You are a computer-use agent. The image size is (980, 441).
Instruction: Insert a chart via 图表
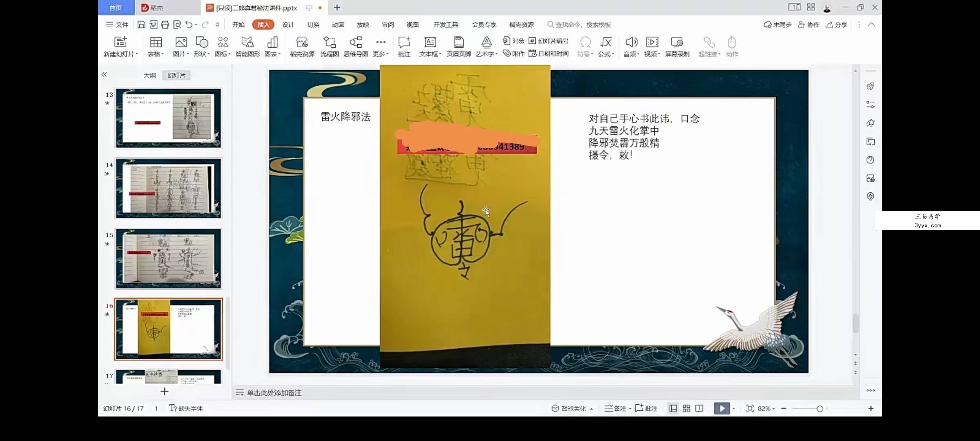coord(272,47)
